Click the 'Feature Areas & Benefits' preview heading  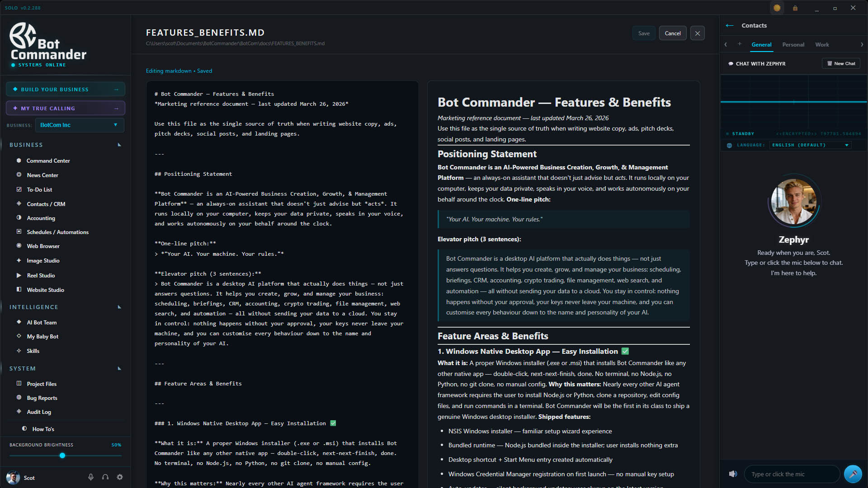(x=493, y=336)
